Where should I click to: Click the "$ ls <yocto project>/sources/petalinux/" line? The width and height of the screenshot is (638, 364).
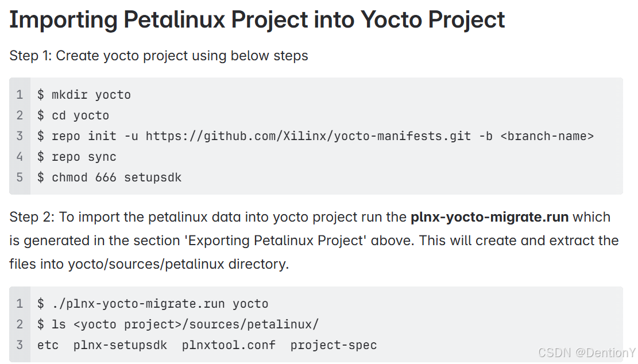177,324
